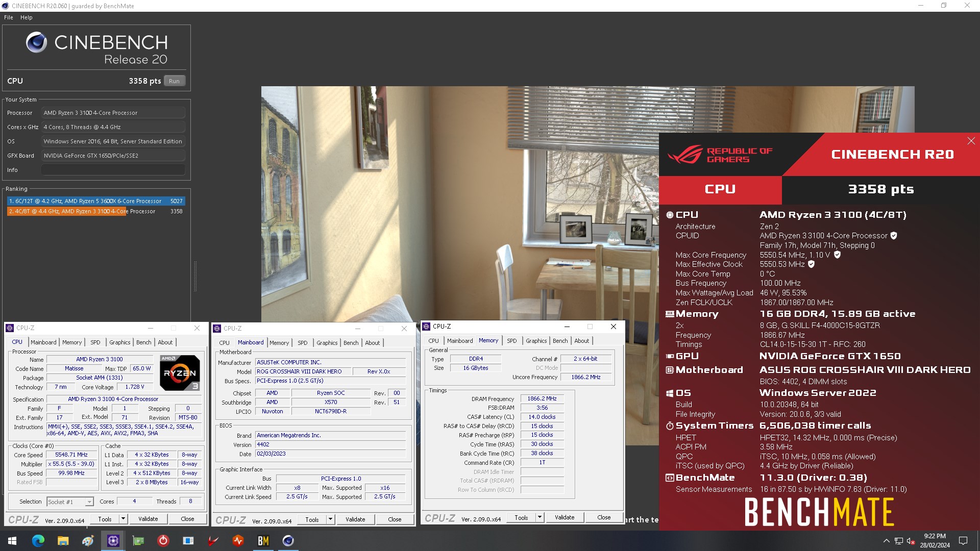
Task: Open the red checkmark taskbar app
Action: coord(213,541)
